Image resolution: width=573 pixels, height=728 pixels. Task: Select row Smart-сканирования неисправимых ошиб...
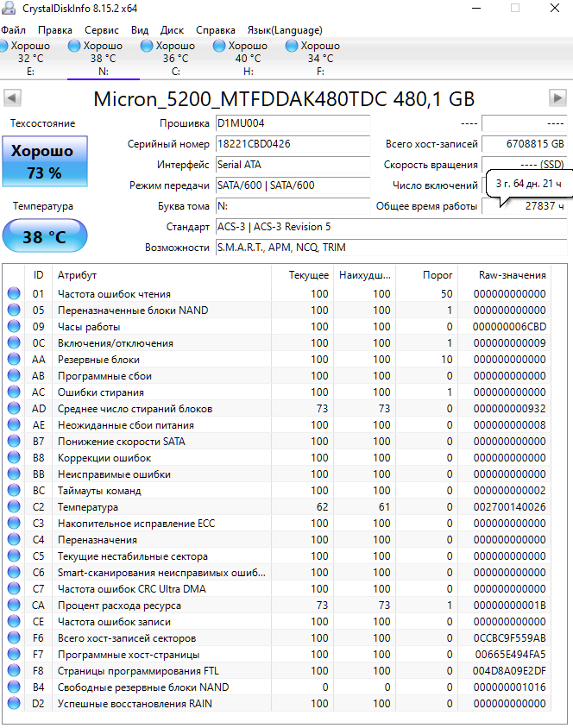278,573
